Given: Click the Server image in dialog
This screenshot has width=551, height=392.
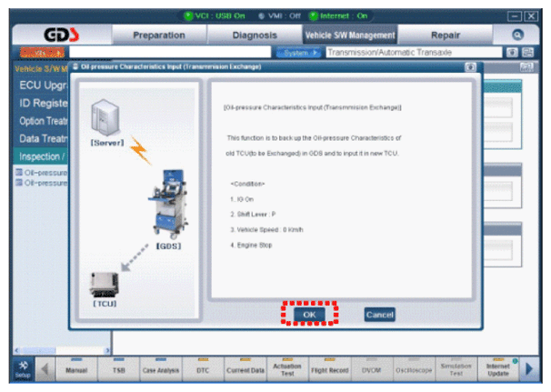Looking at the screenshot, I should 105,117.
